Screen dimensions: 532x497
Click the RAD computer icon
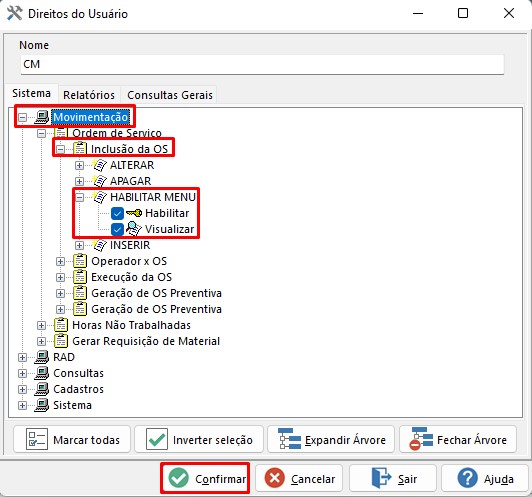coord(41,357)
